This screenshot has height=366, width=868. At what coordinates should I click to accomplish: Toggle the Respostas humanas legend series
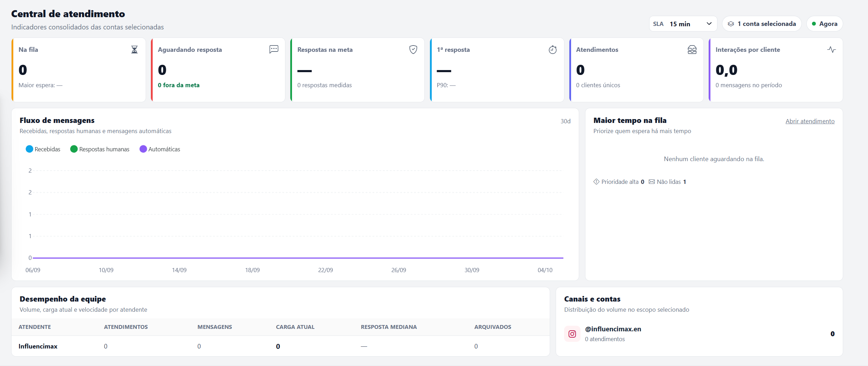tap(100, 149)
